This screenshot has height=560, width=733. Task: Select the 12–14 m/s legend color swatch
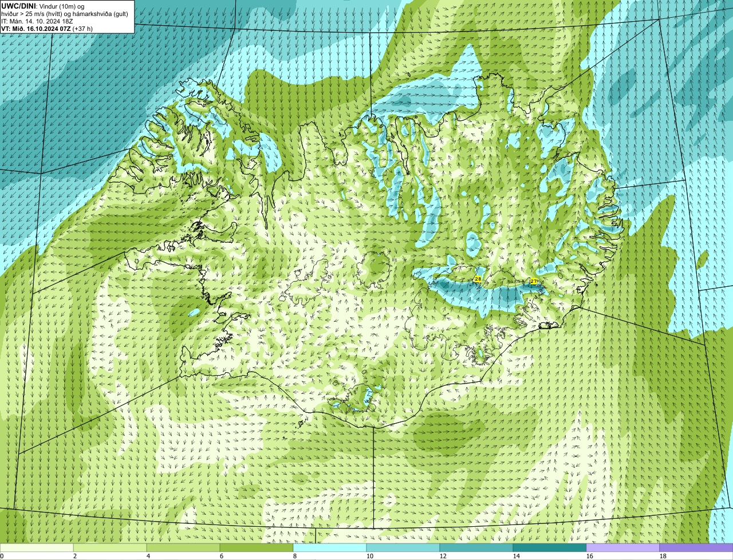[476, 547]
